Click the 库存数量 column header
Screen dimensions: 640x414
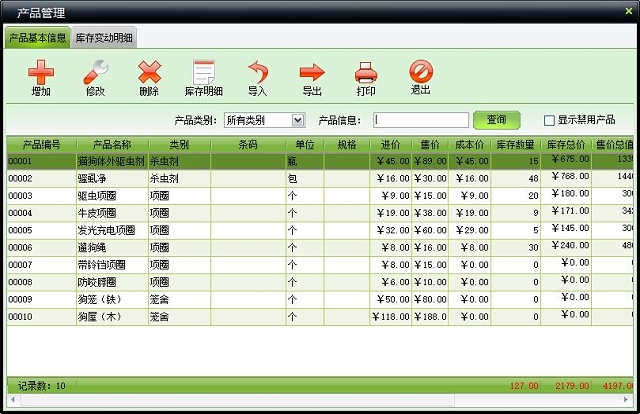click(515, 144)
